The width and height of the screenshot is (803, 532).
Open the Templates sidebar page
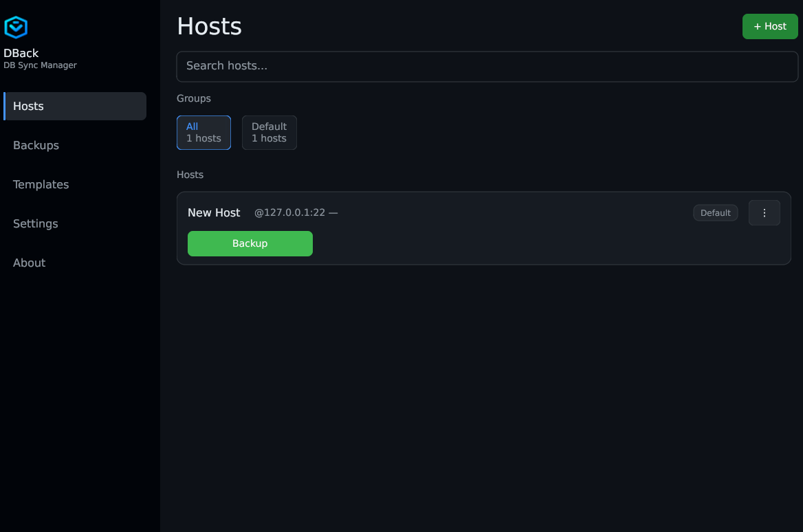tap(75, 185)
